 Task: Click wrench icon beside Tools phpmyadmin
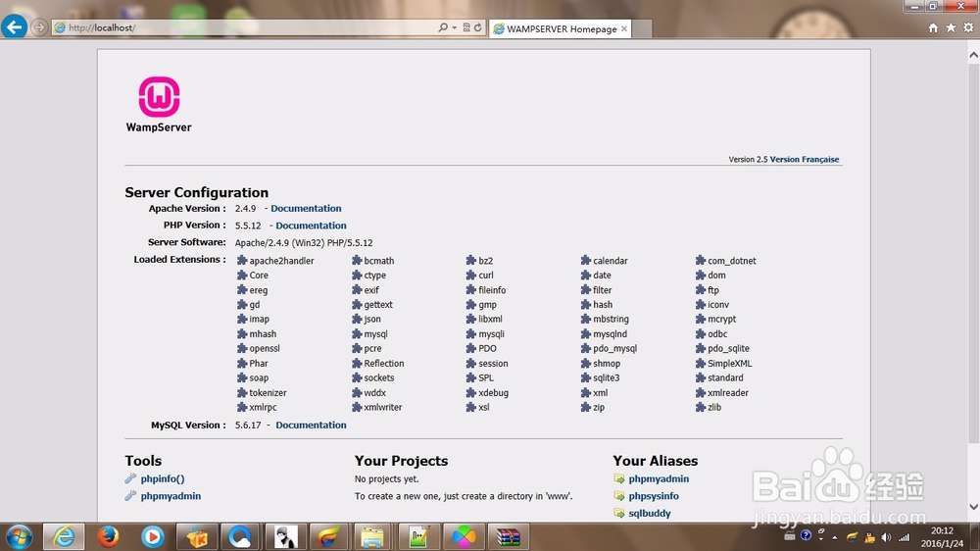coord(130,496)
